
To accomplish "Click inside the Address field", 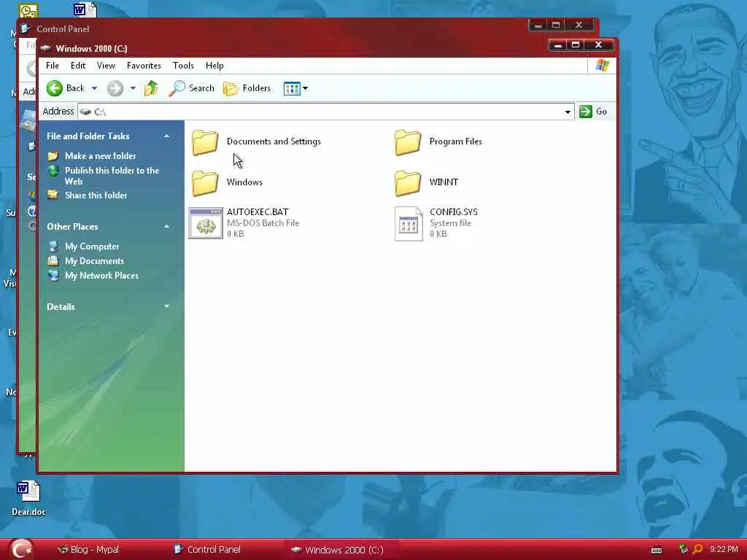I will coord(326,112).
